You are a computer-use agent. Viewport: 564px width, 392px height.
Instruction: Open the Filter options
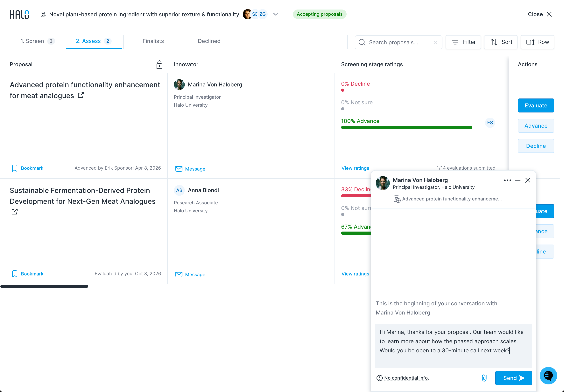click(463, 42)
